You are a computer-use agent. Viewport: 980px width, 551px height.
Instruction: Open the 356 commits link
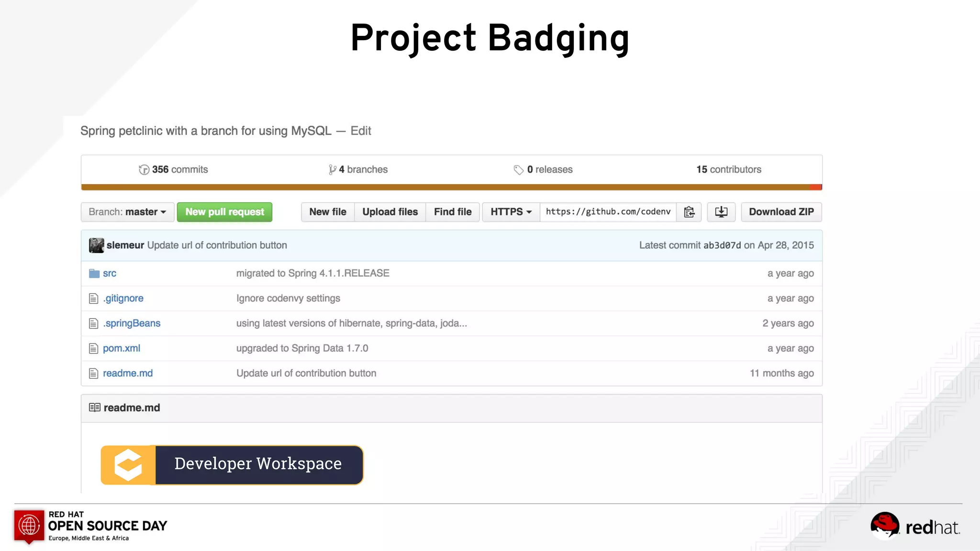pyautogui.click(x=173, y=169)
